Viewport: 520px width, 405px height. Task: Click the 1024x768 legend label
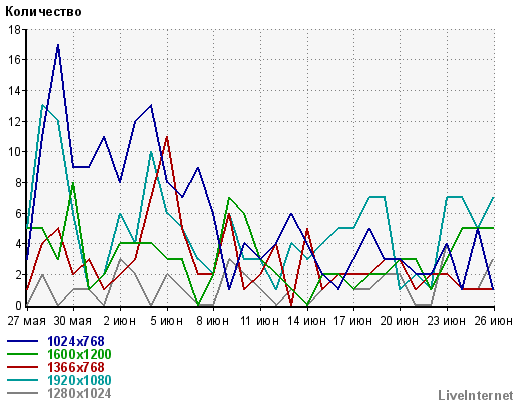coord(76,341)
